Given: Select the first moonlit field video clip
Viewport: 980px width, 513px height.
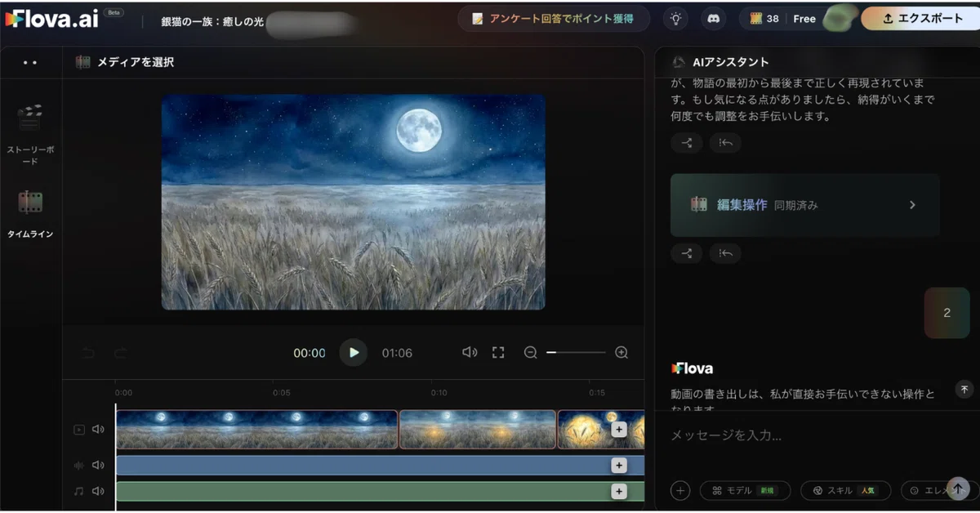Looking at the screenshot, I should tap(256, 430).
